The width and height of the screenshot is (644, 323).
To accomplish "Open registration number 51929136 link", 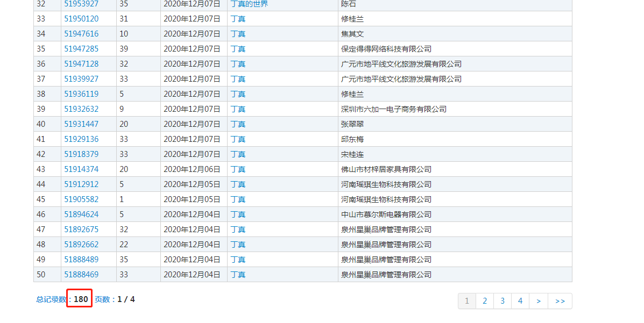I will pos(81,139).
